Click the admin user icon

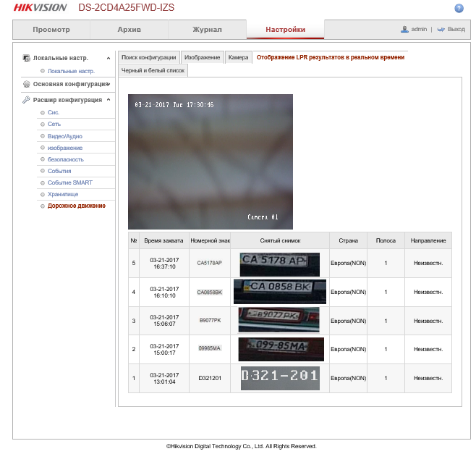[405, 30]
